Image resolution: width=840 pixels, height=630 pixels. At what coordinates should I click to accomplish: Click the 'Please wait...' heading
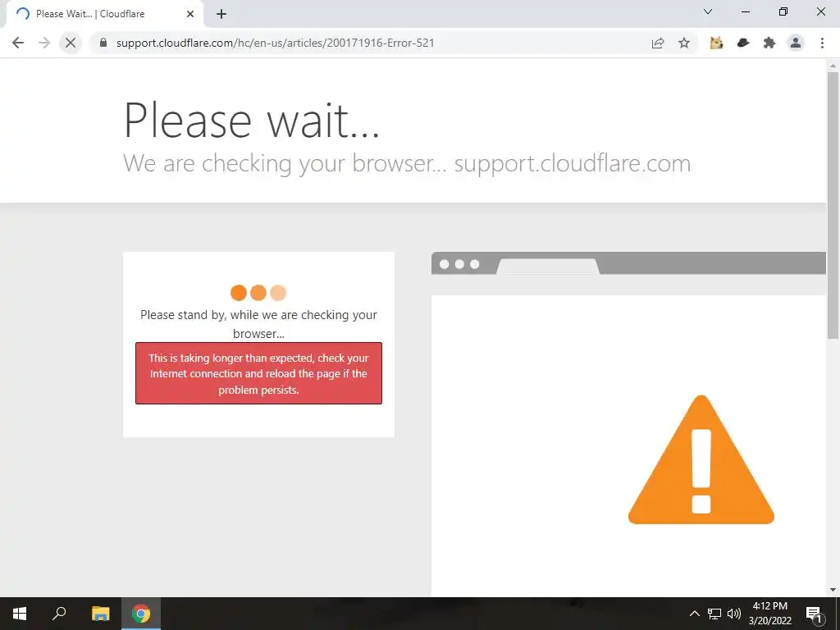point(252,120)
